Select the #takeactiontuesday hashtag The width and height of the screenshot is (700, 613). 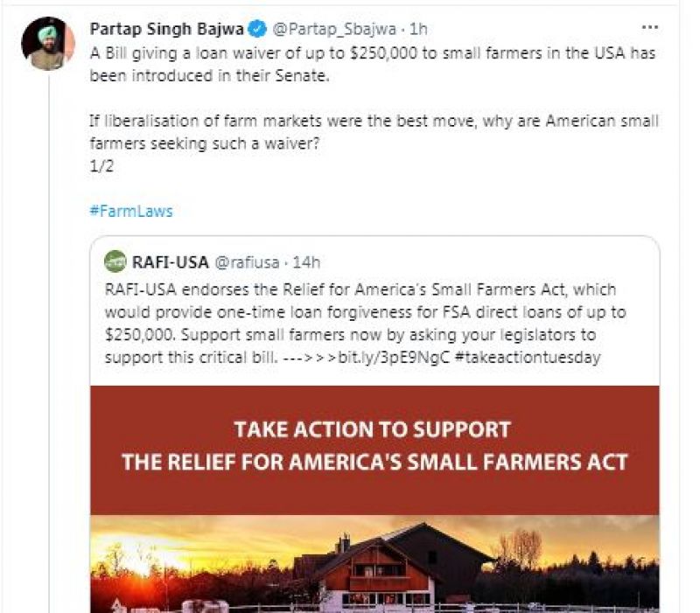528,358
